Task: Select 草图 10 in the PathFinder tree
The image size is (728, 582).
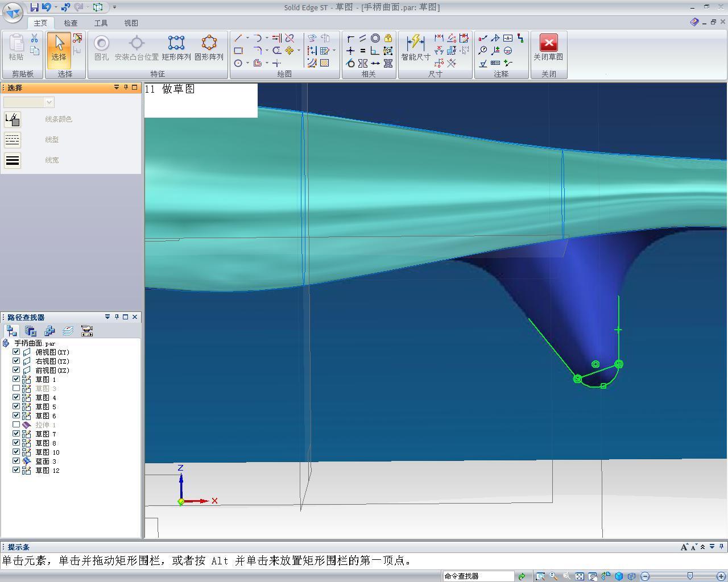Action: click(x=48, y=452)
